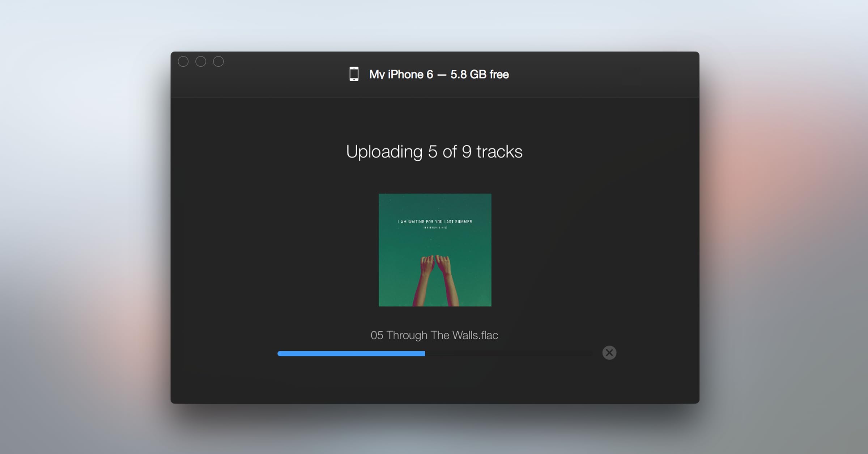Click the My iPhone 6 device name
Screen dimensions: 868x454
pyautogui.click(x=401, y=74)
